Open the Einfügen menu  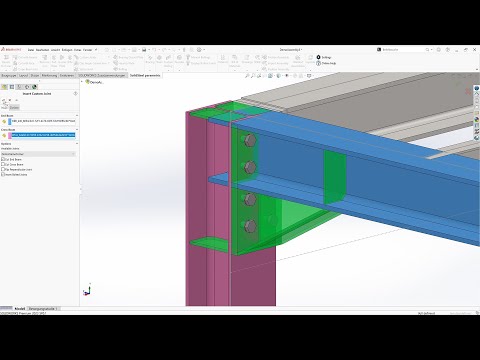click(67, 50)
